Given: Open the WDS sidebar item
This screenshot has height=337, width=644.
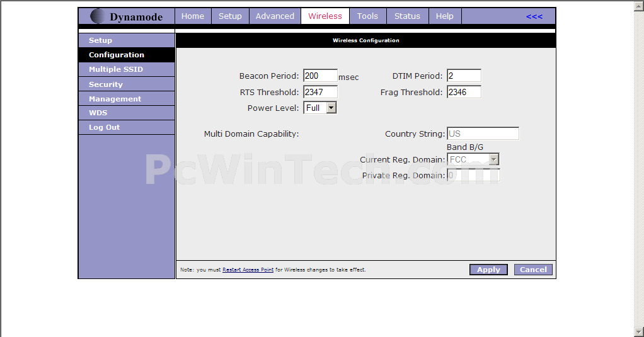Looking at the screenshot, I should (x=127, y=113).
